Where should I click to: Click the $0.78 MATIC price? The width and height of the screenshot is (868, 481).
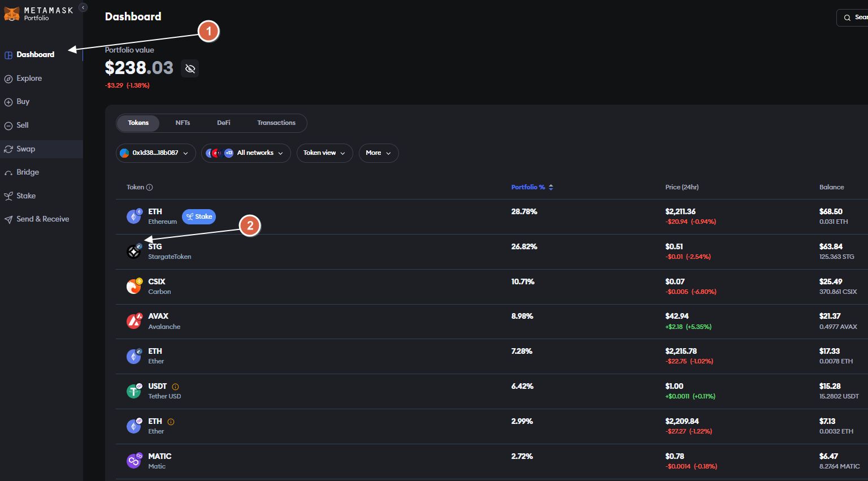coord(675,457)
